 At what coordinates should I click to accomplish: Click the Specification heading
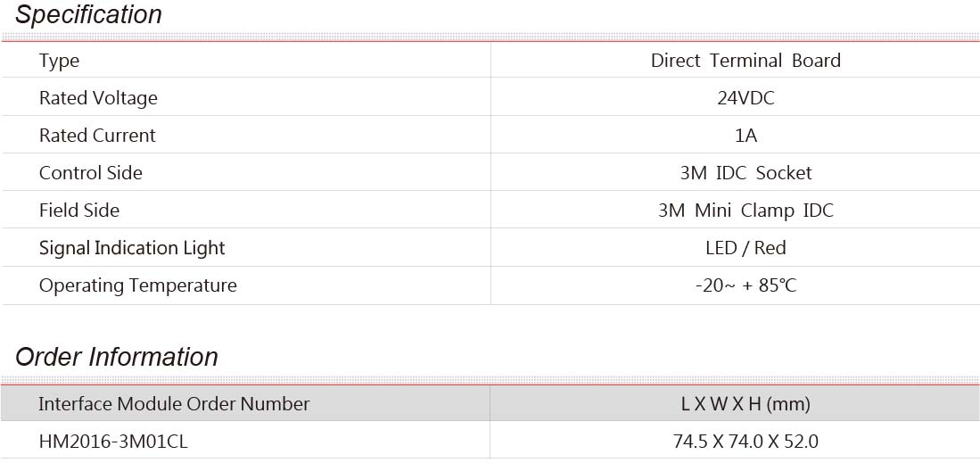click(x=88, y=14)
